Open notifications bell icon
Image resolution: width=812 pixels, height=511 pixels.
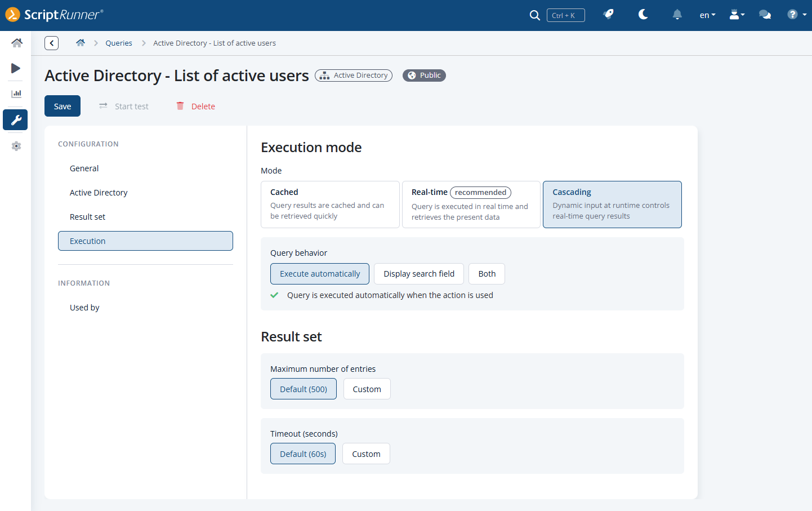click(677, 15)
